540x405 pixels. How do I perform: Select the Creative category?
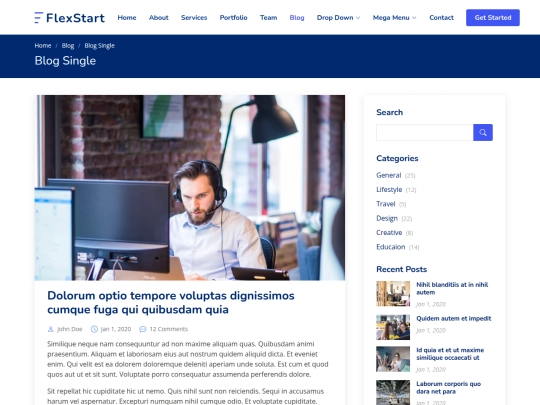tap(389, 232)
